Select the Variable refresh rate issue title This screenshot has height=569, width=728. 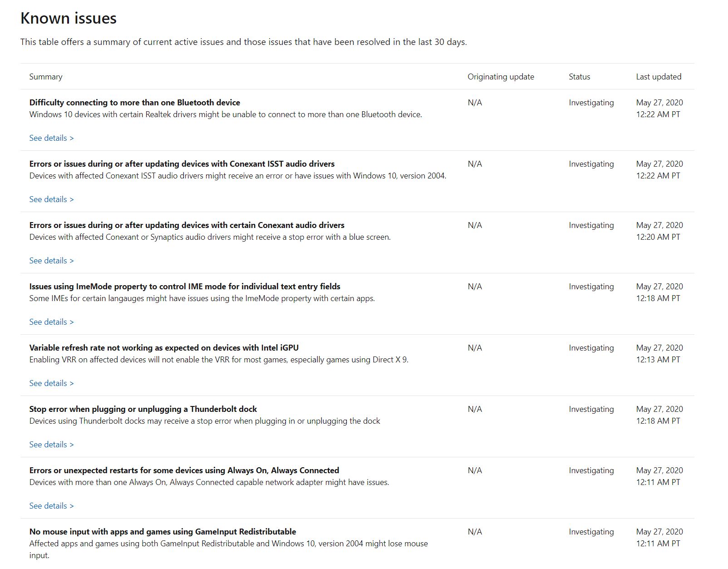click(164, 348)
